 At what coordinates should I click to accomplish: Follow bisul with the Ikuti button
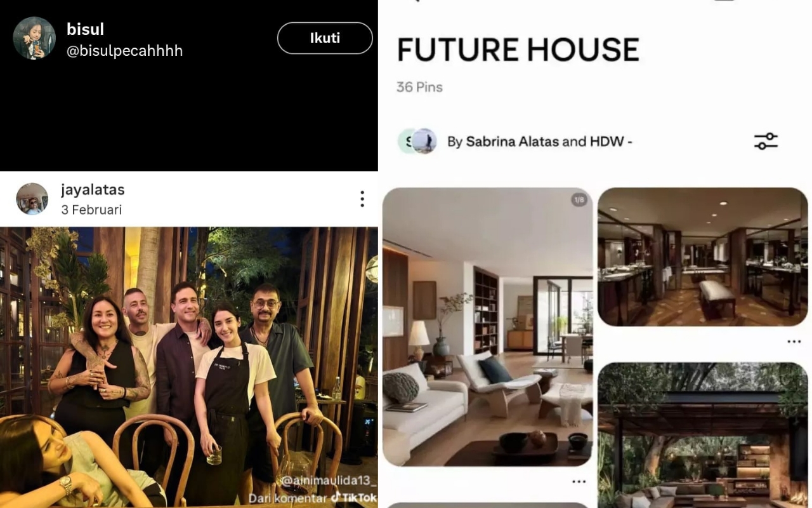pyautogui.click(x=325, y=38)
